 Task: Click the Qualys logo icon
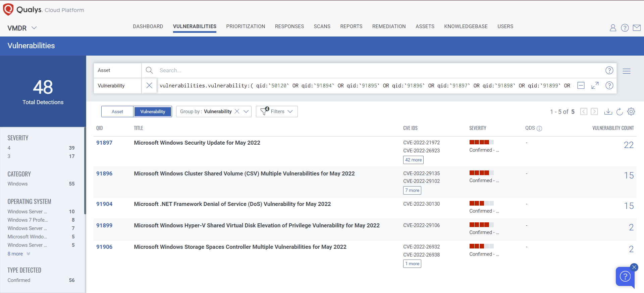(x=8, y=9)
